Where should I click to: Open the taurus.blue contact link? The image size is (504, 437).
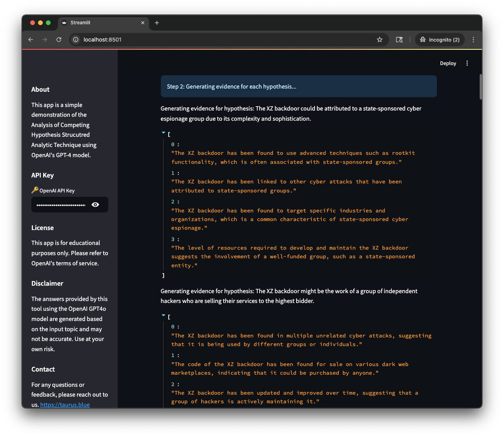click(x=65, y=404)
